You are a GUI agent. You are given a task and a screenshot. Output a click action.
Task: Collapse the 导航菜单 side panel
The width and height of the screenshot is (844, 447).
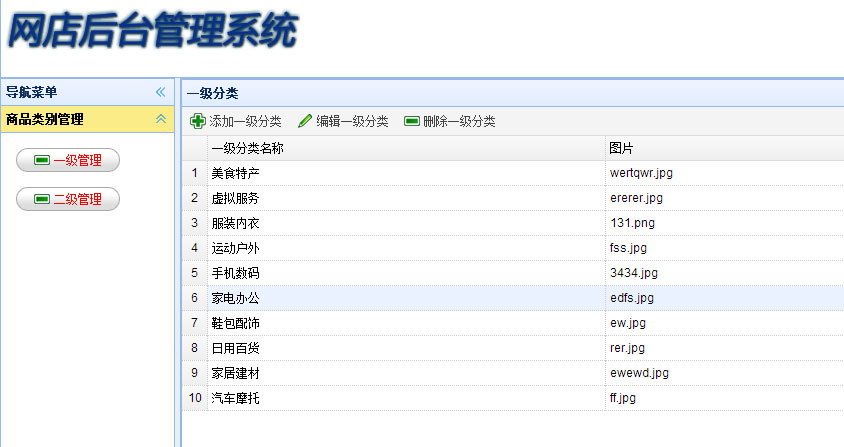click(x=160, y=92)
